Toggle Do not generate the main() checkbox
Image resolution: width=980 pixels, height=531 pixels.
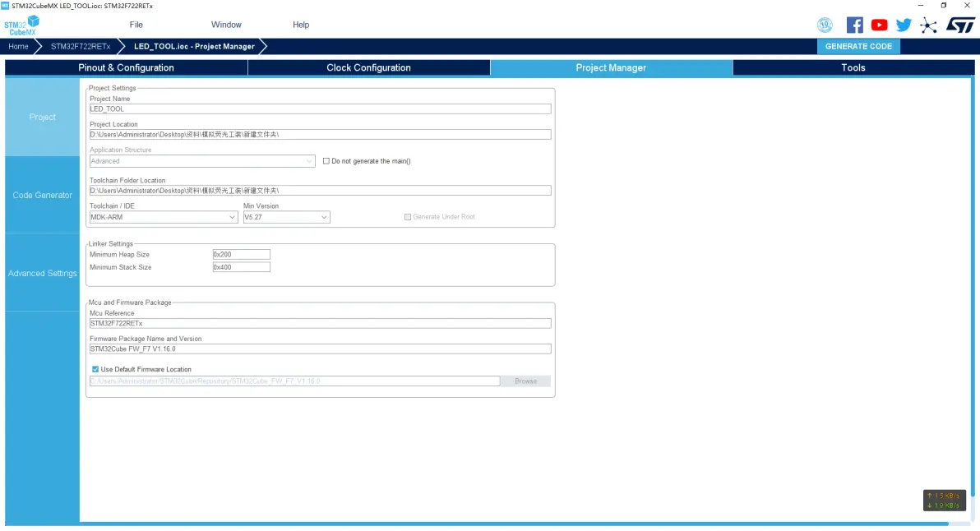click(x=326, y=161)
